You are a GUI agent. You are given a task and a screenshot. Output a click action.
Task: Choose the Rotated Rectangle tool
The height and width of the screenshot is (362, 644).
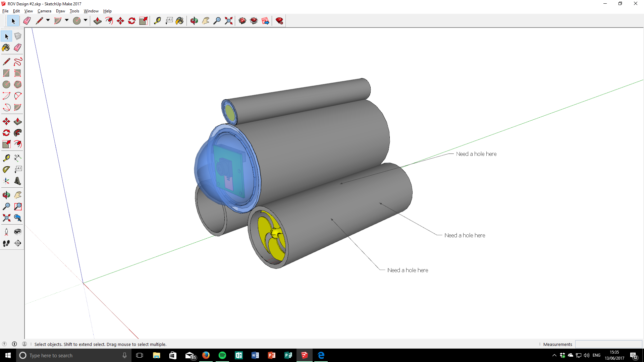[x=18, y=73]
